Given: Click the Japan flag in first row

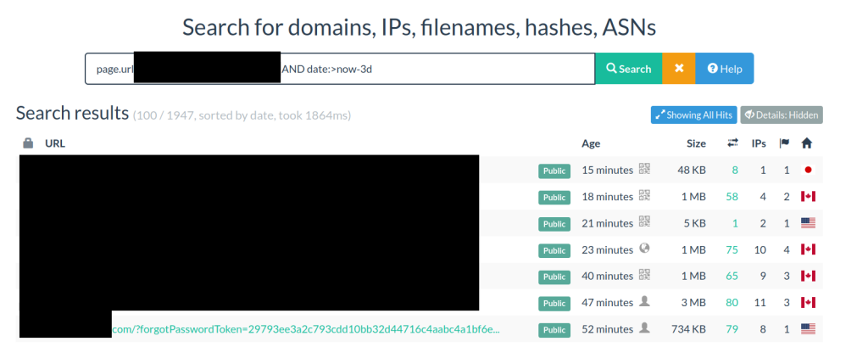Looking at the screenshot, I should (808, 171).
